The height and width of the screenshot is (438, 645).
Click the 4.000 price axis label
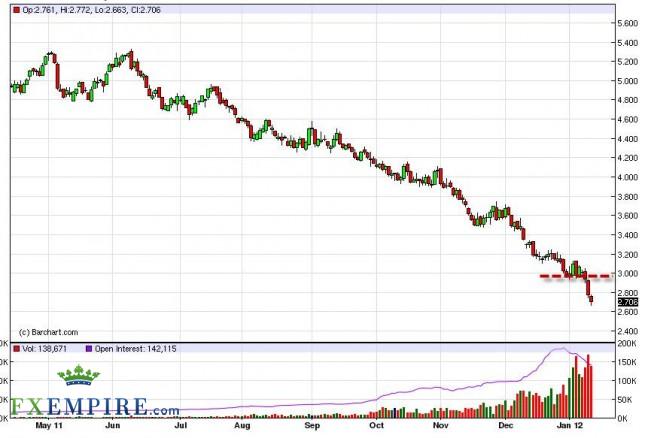(x=628, y=177)
